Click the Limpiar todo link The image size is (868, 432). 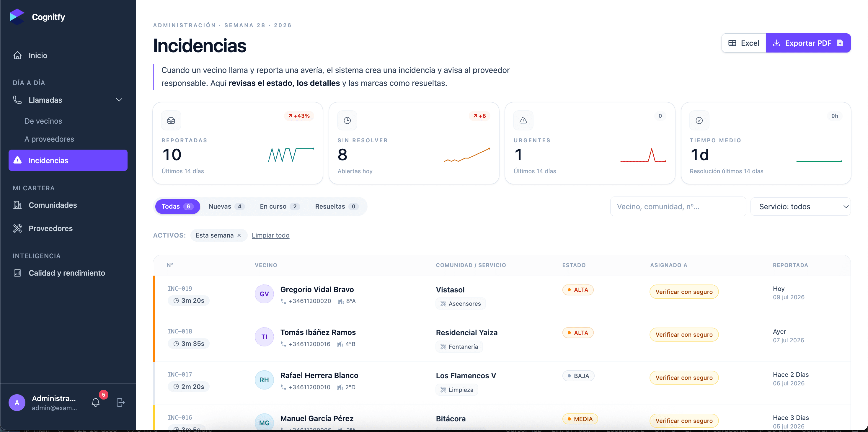pyautogui.click(x=270, y=235)
